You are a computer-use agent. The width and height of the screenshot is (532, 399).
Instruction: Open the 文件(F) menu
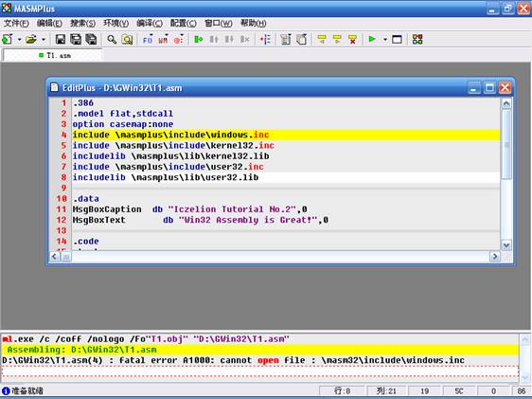coord(16,23)
